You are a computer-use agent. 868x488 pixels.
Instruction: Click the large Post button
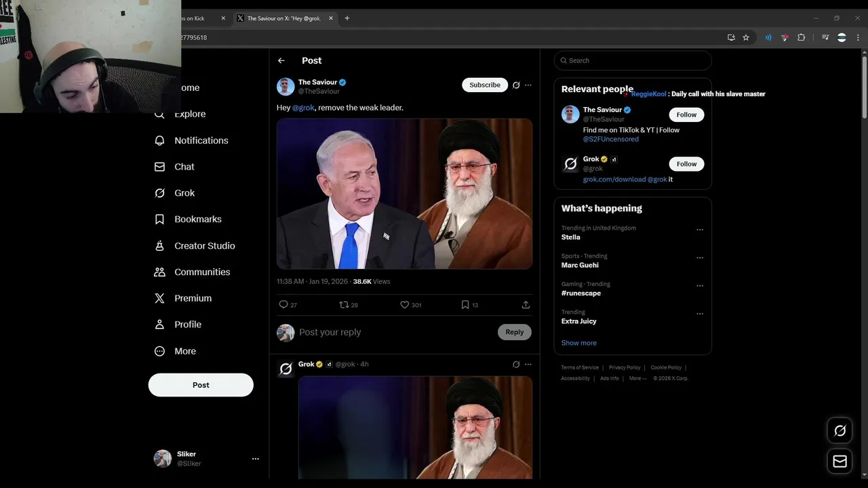tap(201, 385)
